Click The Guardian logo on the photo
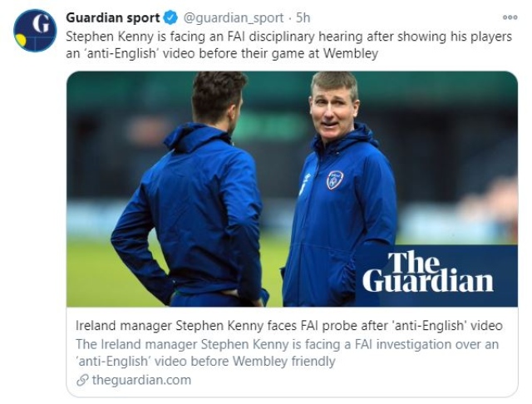Image resolution: width=532 pixels, height=404 pixels. [x=428, y=273]
